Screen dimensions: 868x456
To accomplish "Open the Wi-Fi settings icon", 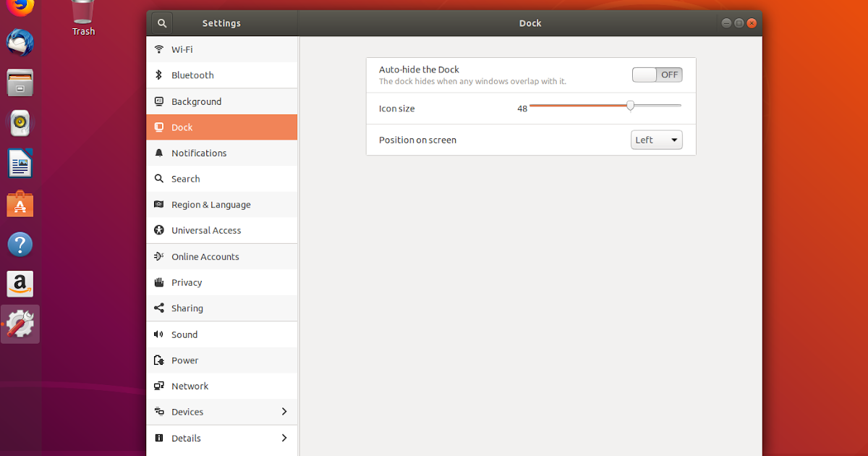I will tap(159, 49).
